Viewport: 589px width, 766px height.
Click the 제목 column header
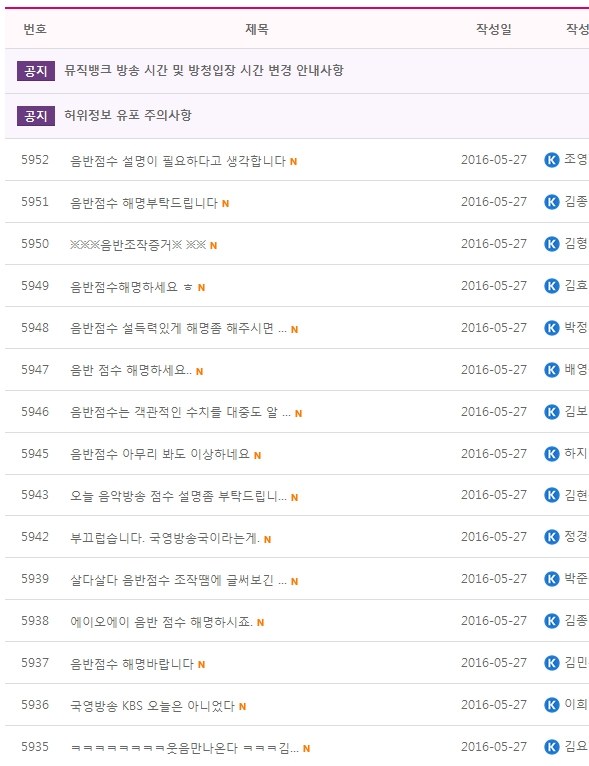257,29
